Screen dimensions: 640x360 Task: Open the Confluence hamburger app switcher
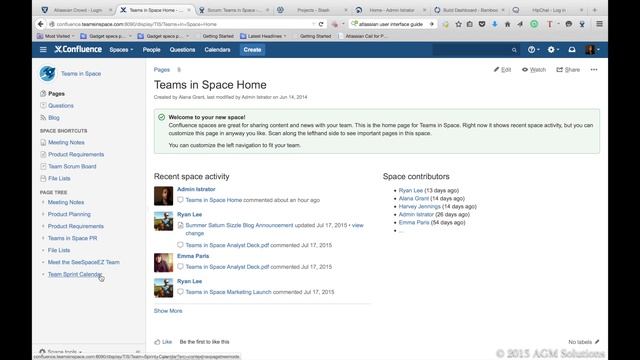click(x=43, y=50)
